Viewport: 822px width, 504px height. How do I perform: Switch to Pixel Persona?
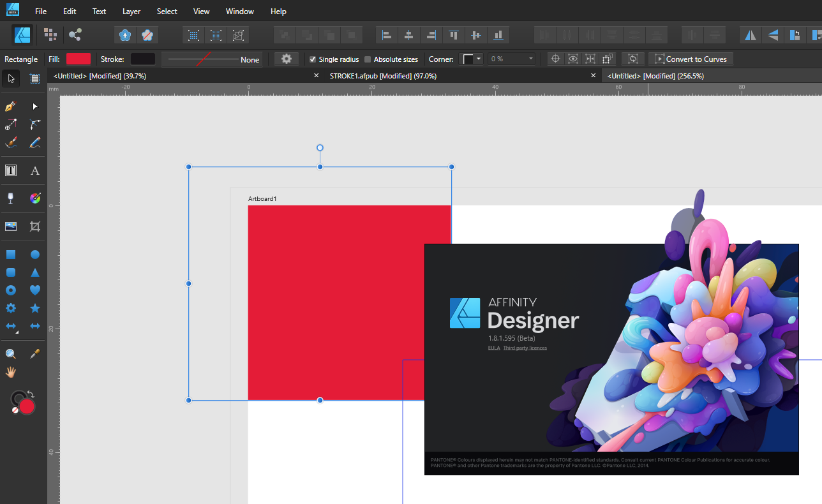click(x=50, y=34)
